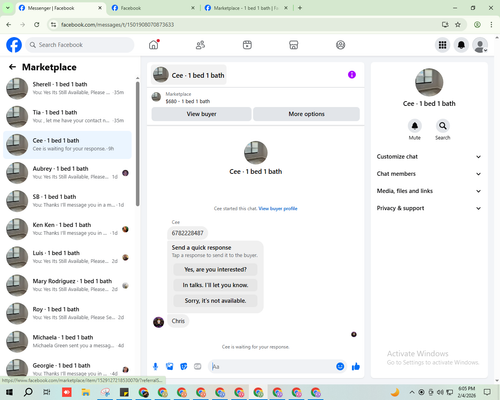
Task: Open the Facebook menu grid icon
Action: pyautogui.click(x=442, y=45)
